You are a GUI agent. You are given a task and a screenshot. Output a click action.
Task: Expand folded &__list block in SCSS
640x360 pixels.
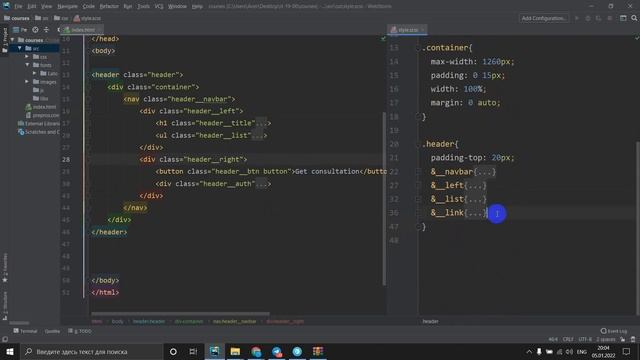pos(475,199)
